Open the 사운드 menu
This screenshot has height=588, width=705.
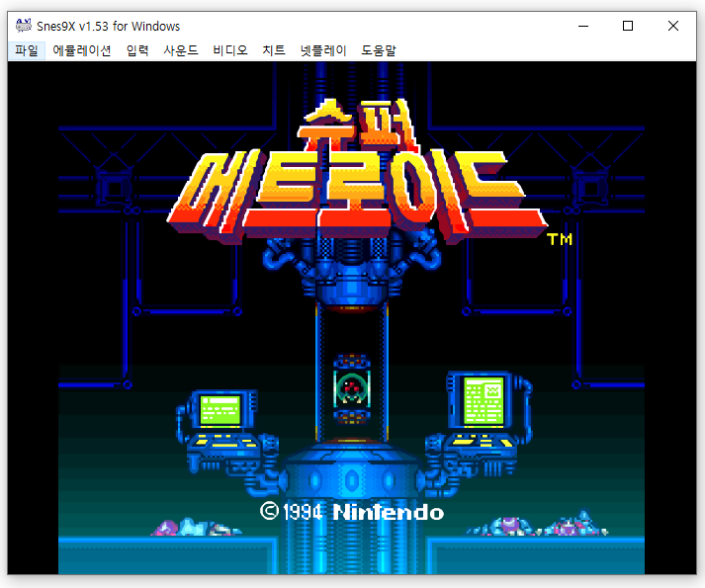coord(181,50)
